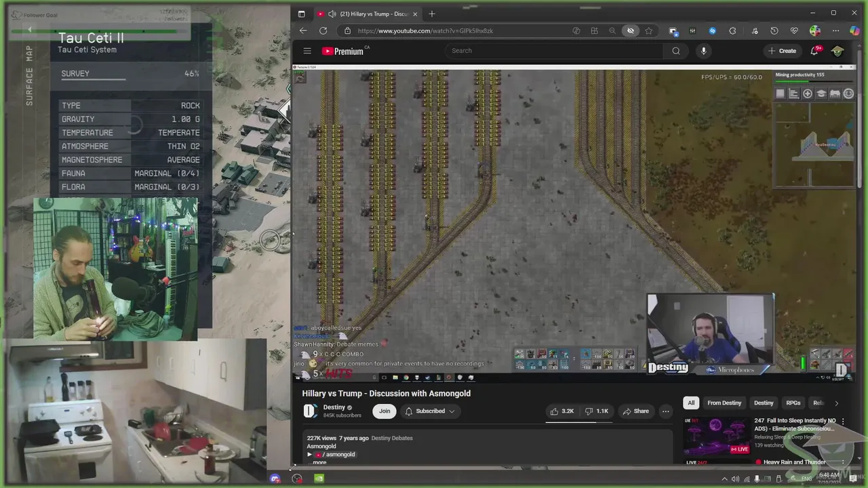Viewport: 868px width, 488px height.
Task: Open the browser tab actions menu icon
Action: coord(301,14)
